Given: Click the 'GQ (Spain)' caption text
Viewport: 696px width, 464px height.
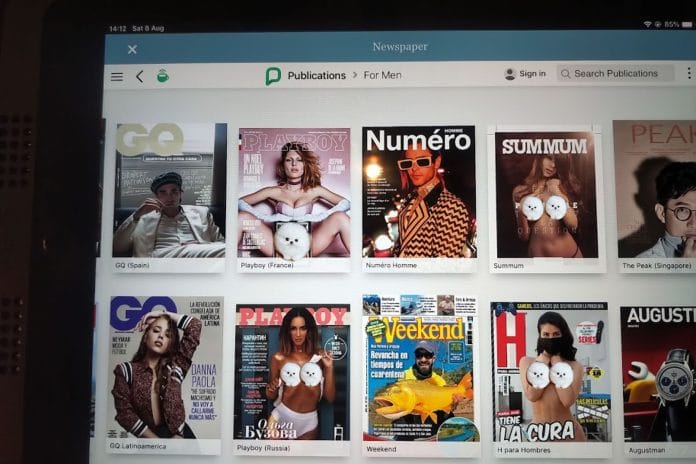Looking at the screenshot, I should click(x=132, y=265).
